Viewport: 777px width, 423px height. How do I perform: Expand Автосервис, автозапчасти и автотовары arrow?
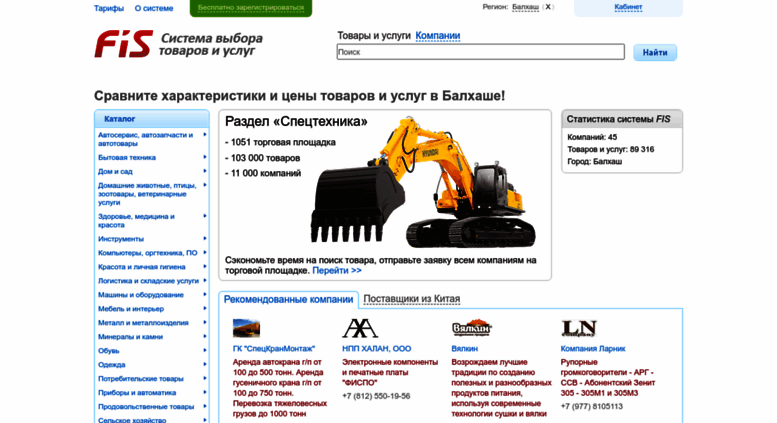click(x=205, y=135)
